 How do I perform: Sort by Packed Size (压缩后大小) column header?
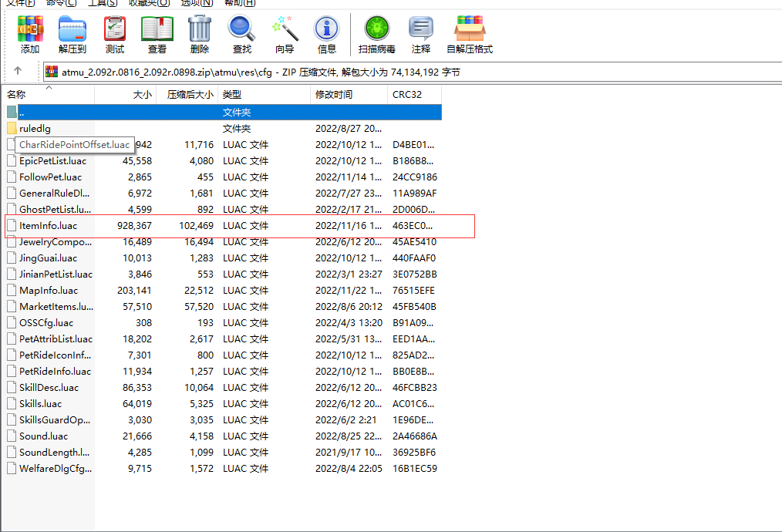187,94
